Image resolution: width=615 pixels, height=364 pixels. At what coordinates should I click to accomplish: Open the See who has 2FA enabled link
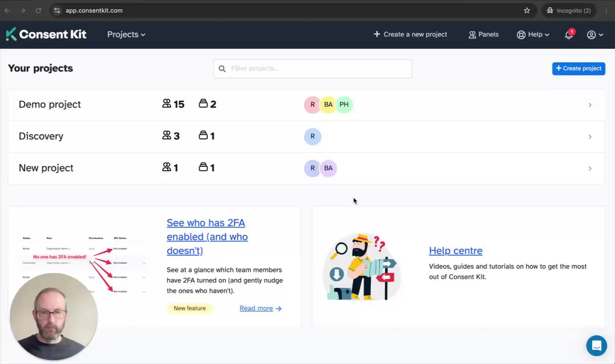coord(207,237)
